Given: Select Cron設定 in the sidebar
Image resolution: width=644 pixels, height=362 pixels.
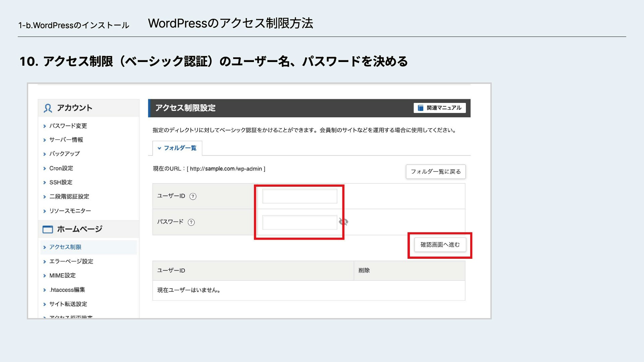Looking at the screenshot, I should (x=61, y=168).
